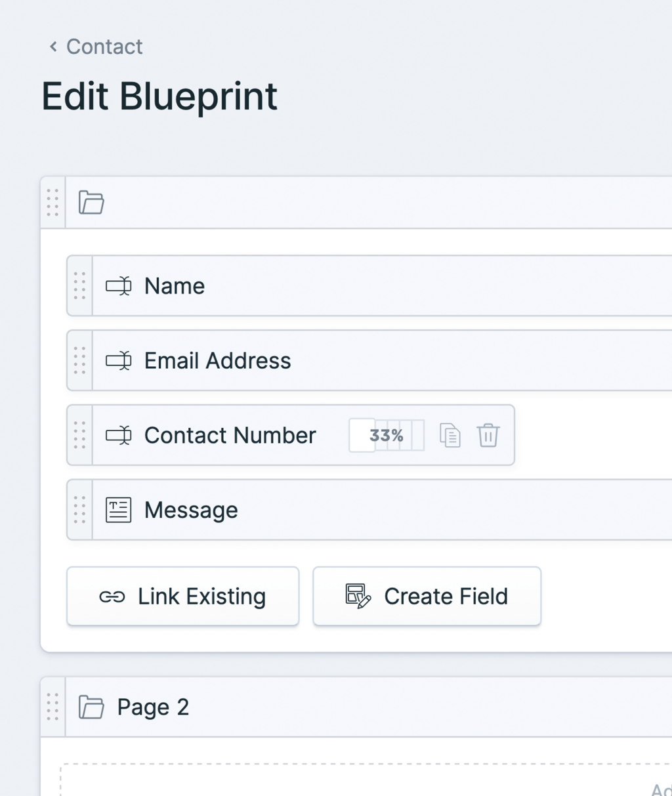Image resolution: width=672 pixels, height=796 pixels.
Task: Select the Page 2 section title
Action: [x=154, y=707]
